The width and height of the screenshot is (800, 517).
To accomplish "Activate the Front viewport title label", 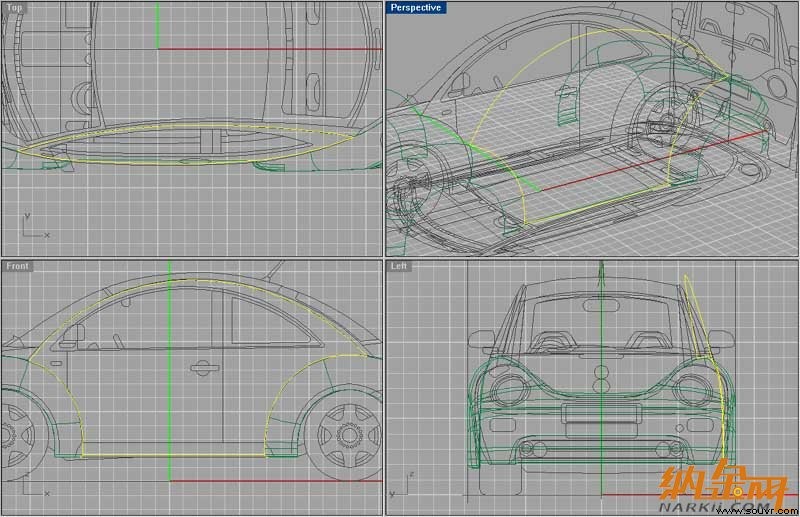I will pos(18,266).
